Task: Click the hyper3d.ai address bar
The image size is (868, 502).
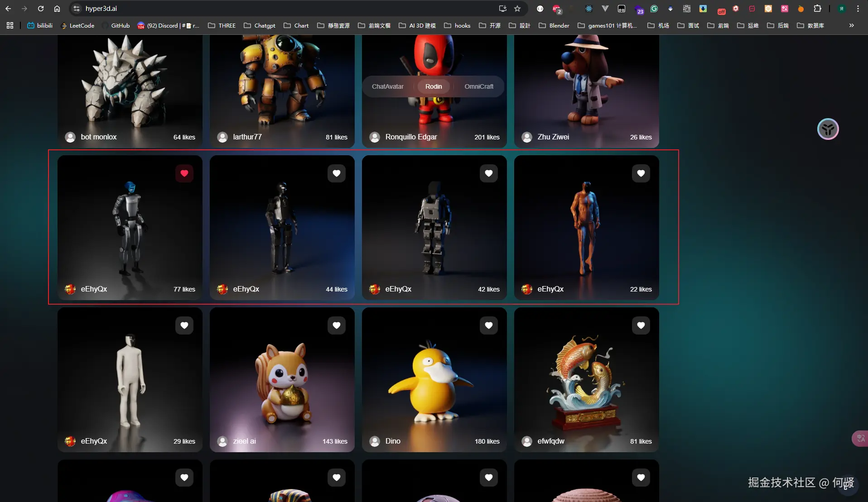Action: (285, 9)
